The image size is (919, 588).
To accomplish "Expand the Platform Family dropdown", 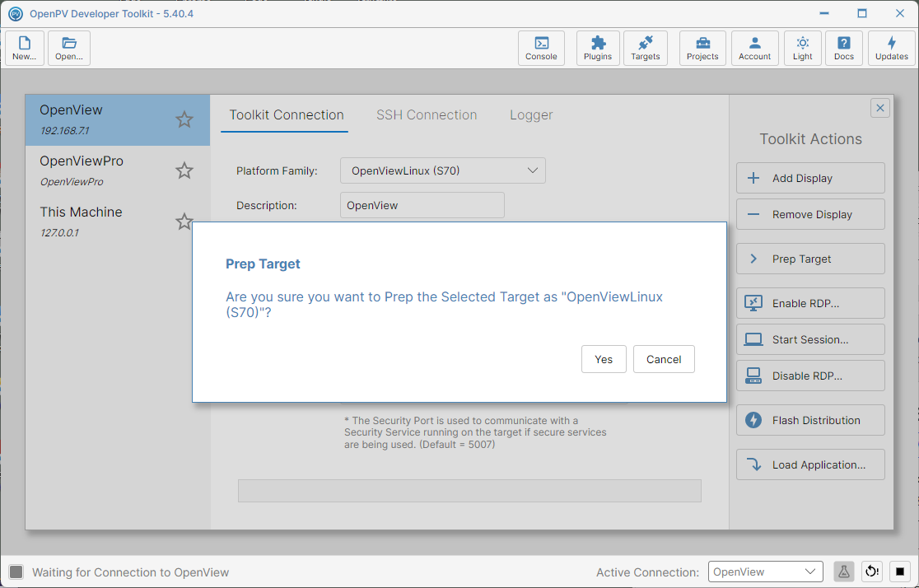I will coord(442,170).
